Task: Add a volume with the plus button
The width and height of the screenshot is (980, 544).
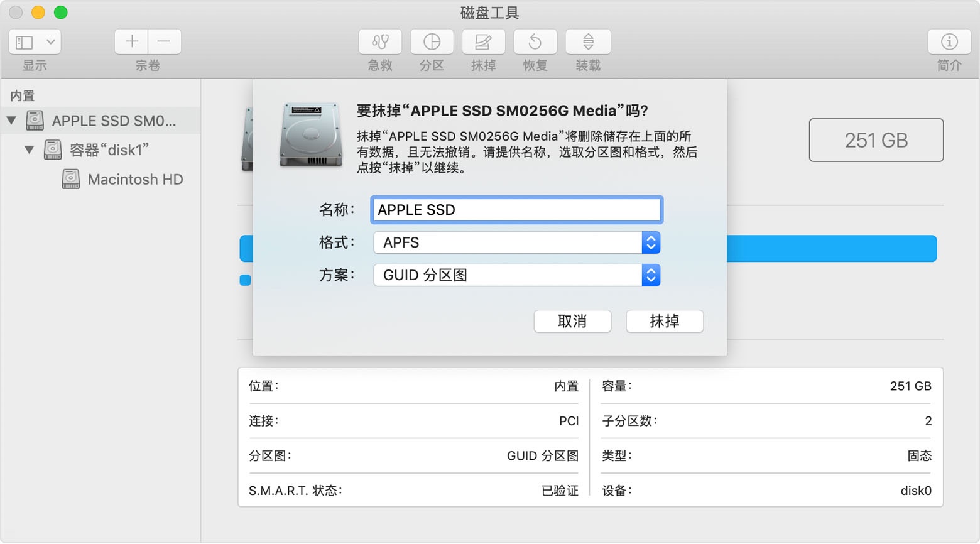Action: (x=131, y=42)
